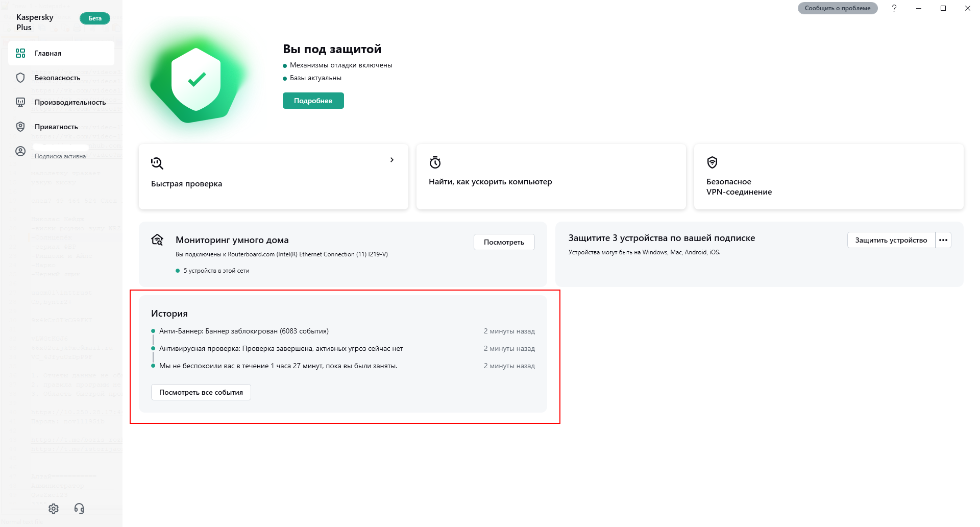
Task: Click the Мы не беспокоили вас entry
Action: click(x=343, y=366)
